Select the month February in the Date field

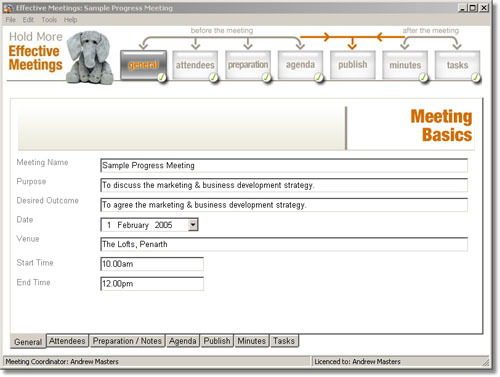tap(133, 225)
